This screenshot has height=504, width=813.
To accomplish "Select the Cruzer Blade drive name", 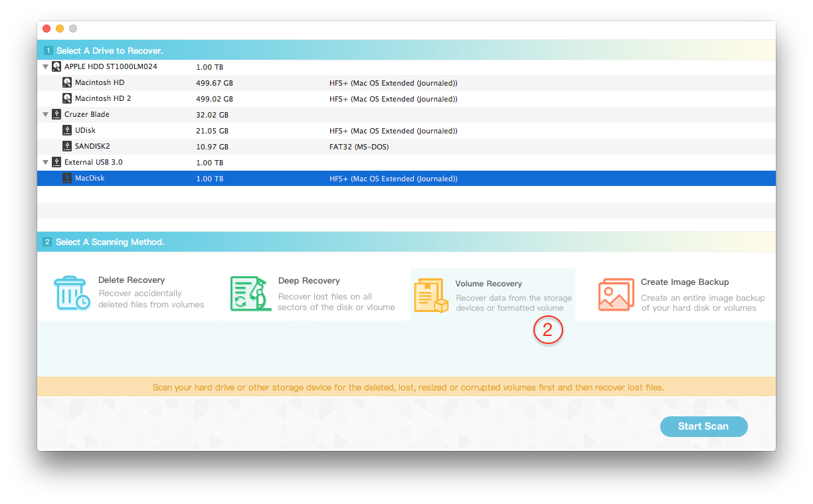I will click(87, 114).
